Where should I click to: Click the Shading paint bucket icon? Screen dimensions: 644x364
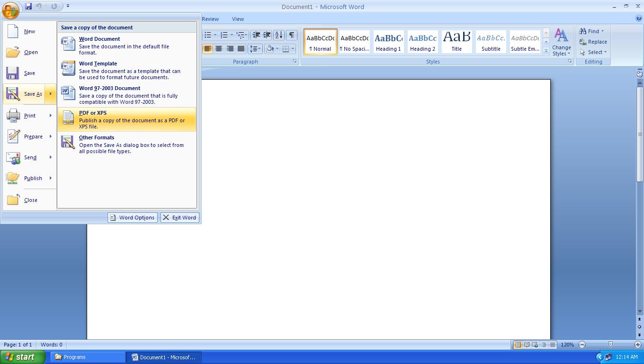[x=269, y=48]
